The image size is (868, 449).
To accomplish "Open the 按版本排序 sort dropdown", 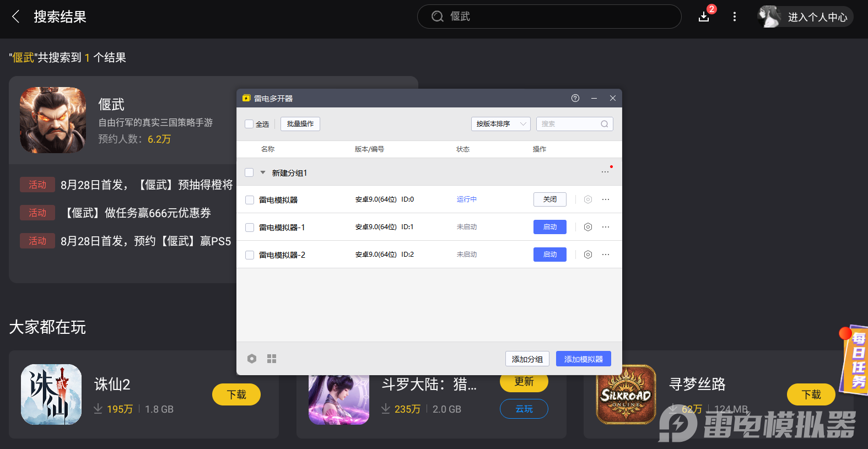I will point(501,124).
